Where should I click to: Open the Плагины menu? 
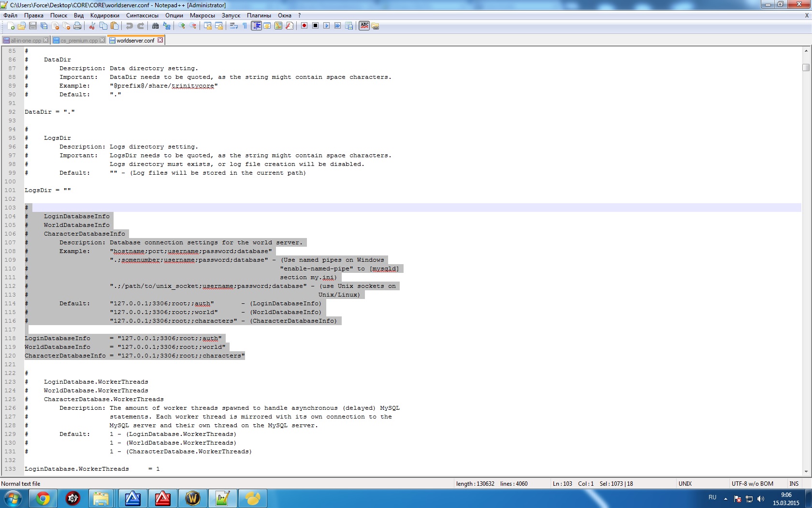pos(259,15)
